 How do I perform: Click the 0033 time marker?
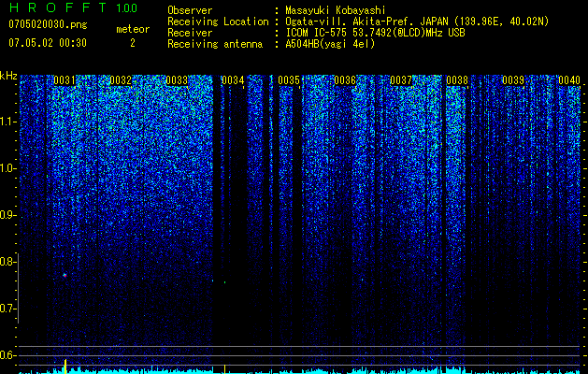point(177,80)
